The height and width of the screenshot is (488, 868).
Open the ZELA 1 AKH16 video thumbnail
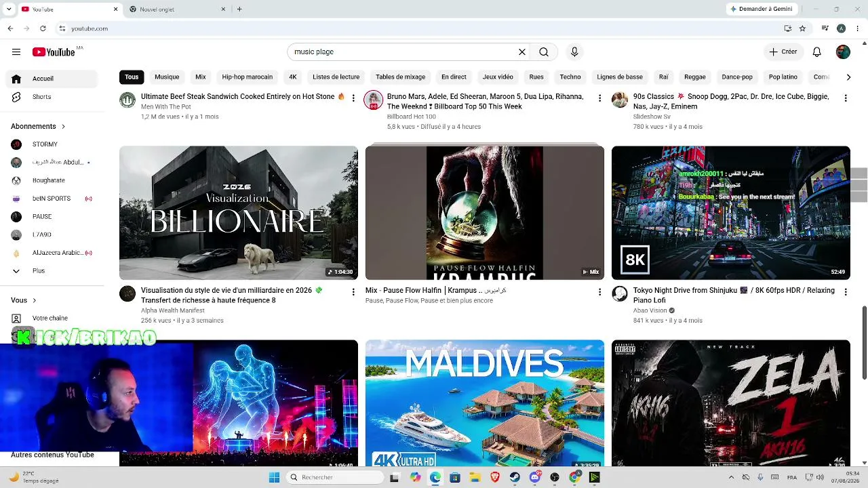tap(731, 403)
